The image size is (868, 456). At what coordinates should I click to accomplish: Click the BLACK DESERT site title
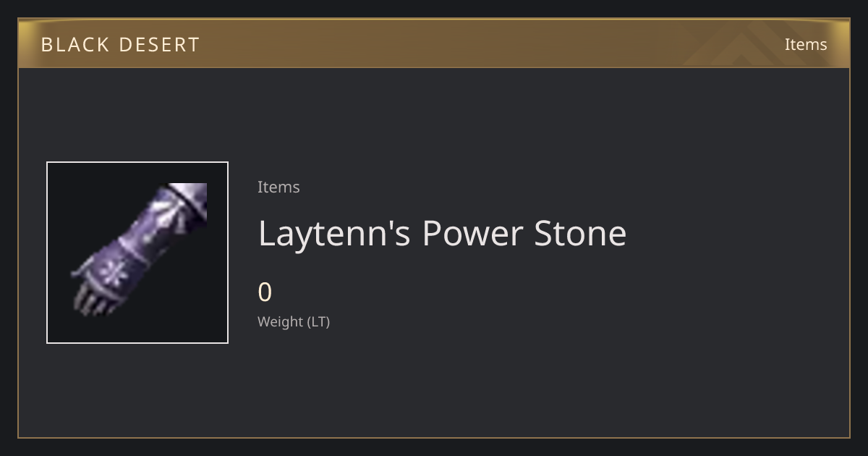coord(120,44)
